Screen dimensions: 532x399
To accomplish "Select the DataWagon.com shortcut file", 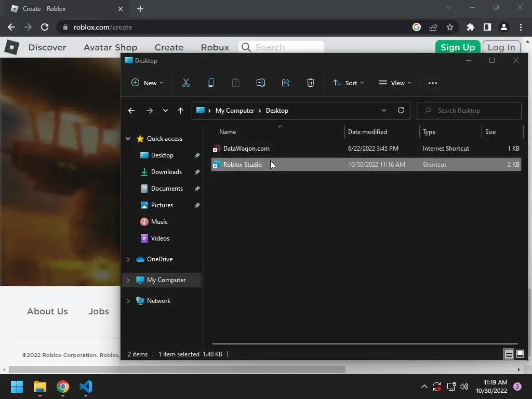I will click(366, 149).
